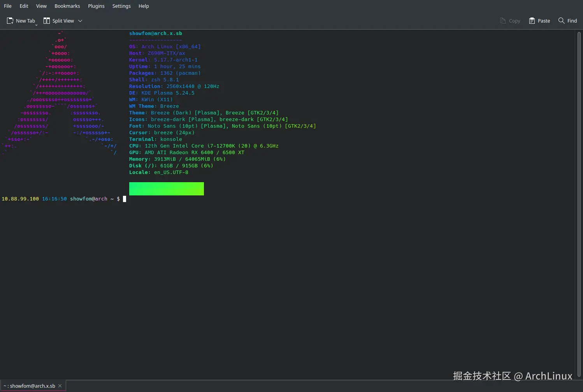Expand the Split View dropdown chevron
583x392 pixels.
coord(80,21)
